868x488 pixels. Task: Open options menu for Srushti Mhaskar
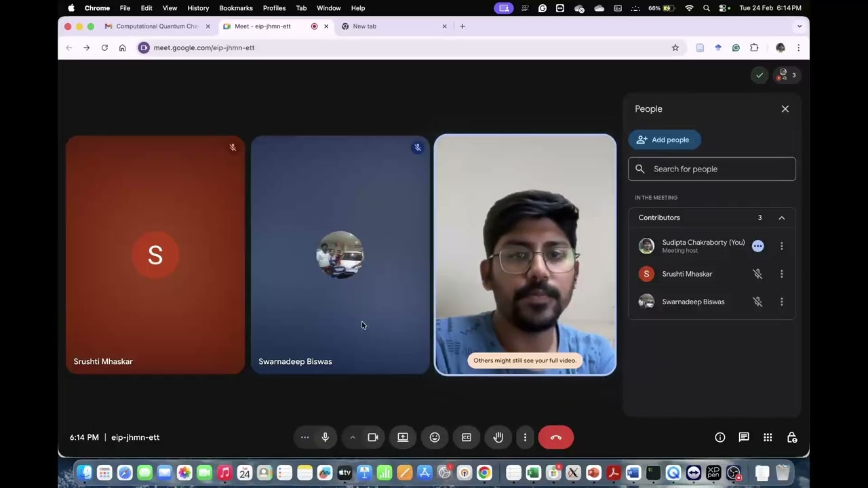(782, 274)
